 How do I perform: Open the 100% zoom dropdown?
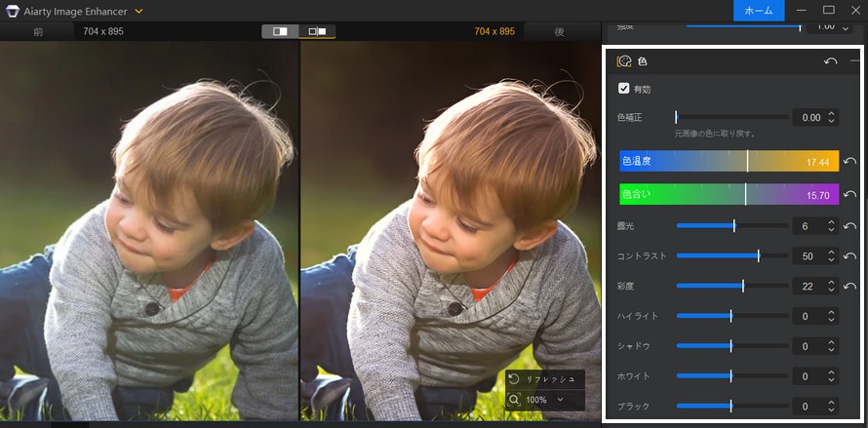tap(560, 400)
